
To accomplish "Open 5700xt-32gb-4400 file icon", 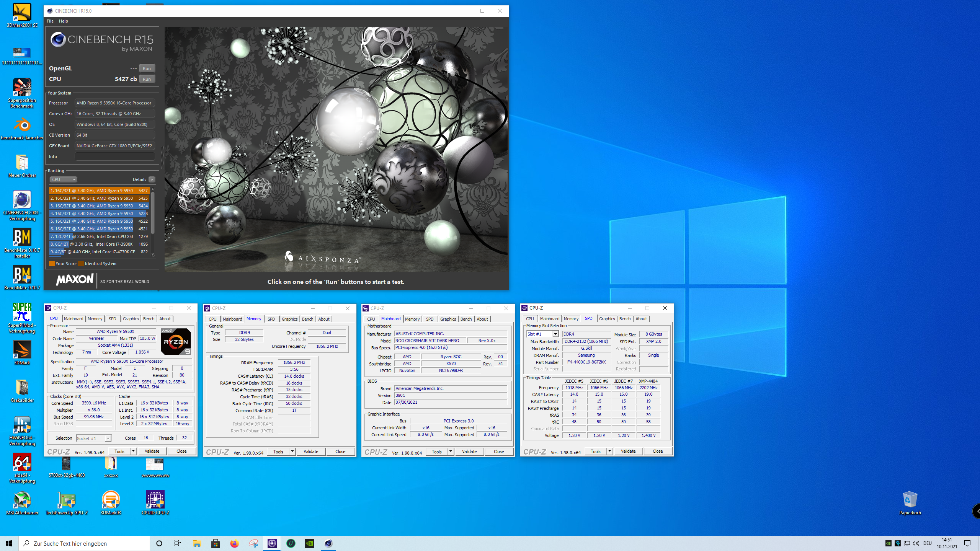I will coord(67,466).
